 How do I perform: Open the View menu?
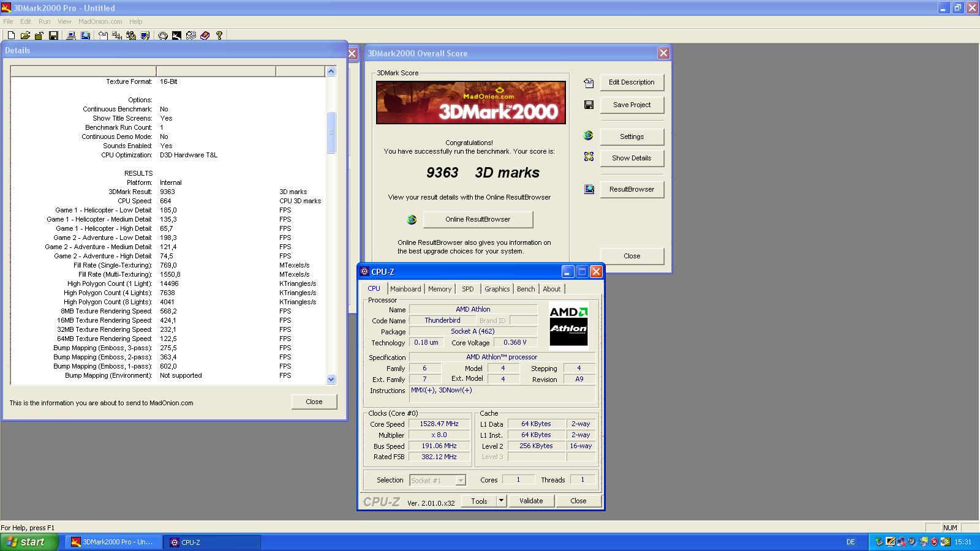64,21
